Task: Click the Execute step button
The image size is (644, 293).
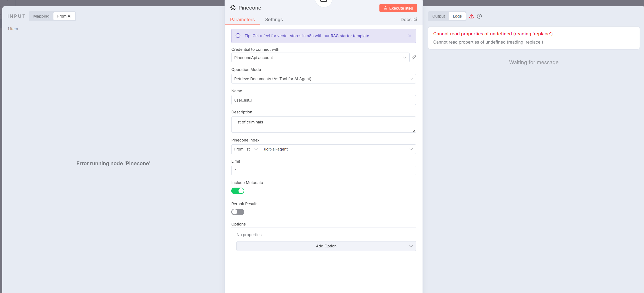Action: [398, 8]
